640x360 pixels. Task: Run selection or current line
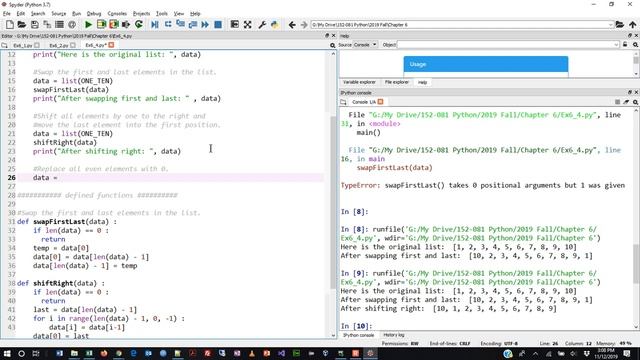click(x=126, y=24)
